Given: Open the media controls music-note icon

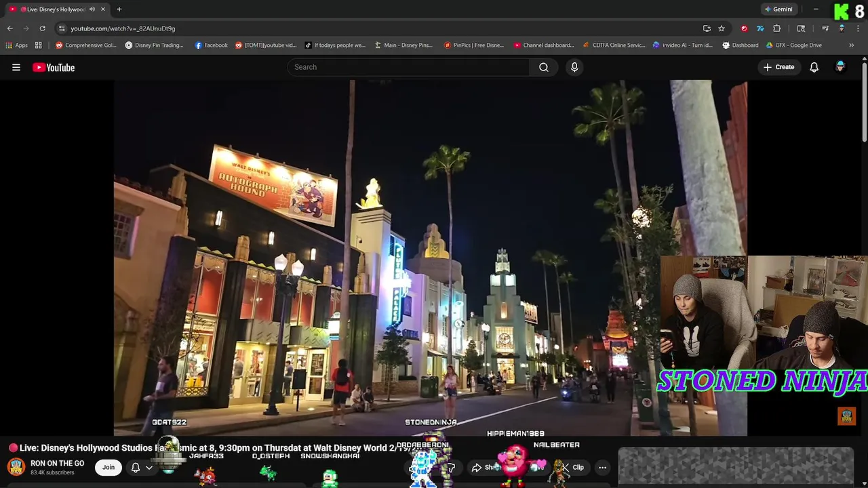Looking at the screenshot, I should [x=825, y=28].
